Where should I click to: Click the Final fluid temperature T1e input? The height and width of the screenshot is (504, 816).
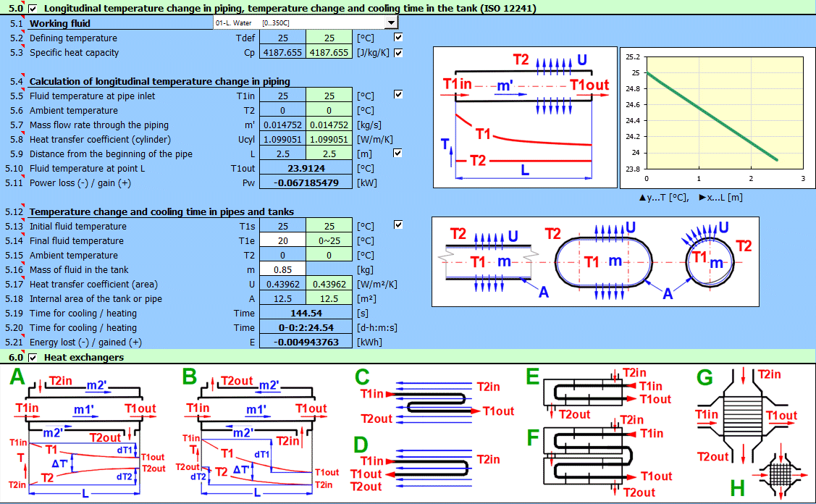point(282,240)
